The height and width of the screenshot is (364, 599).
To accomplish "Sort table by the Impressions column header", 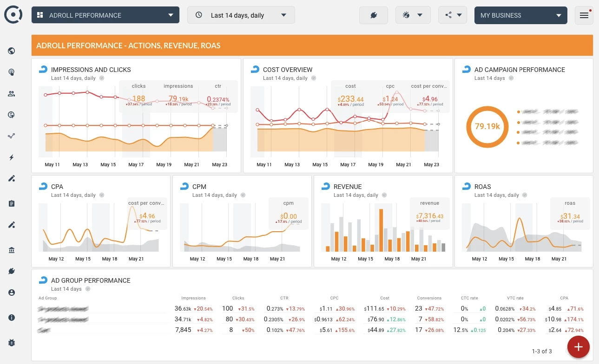I will pos(193,298).
